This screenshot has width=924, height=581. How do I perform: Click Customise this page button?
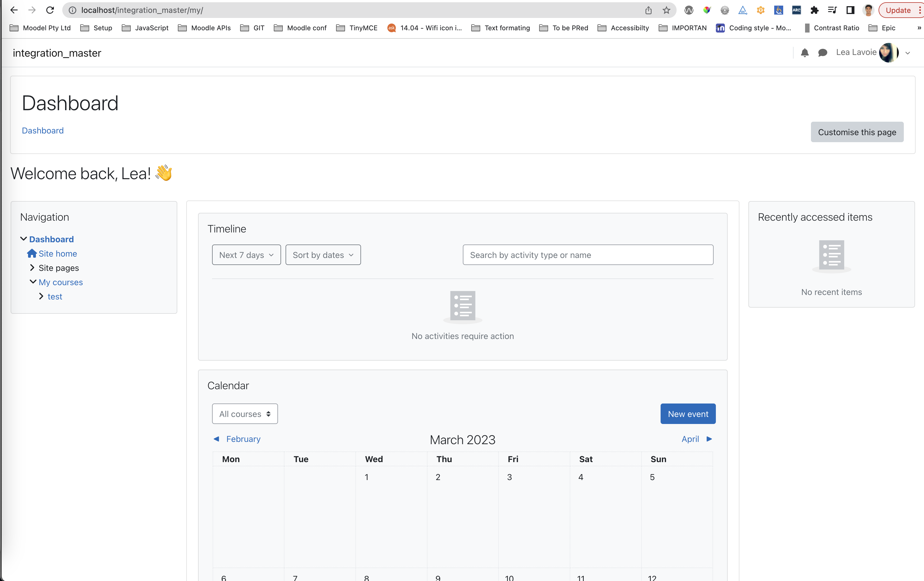[x=857, y=132]
